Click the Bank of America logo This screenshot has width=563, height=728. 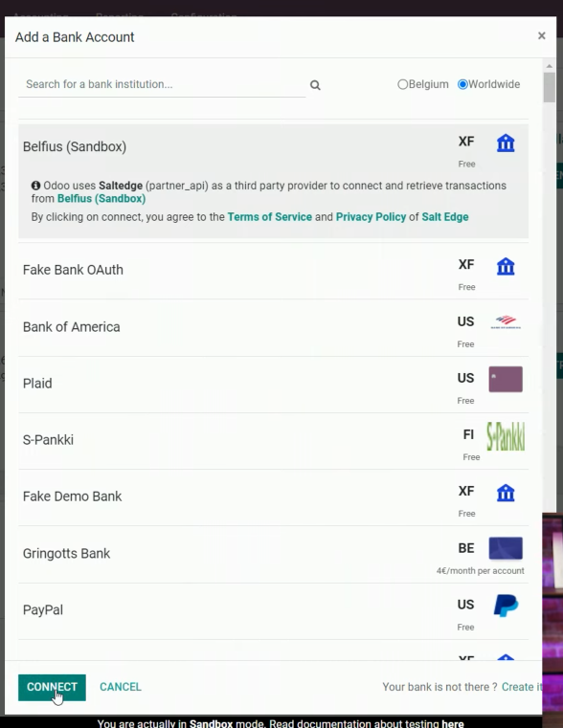[x=506, y=321]
